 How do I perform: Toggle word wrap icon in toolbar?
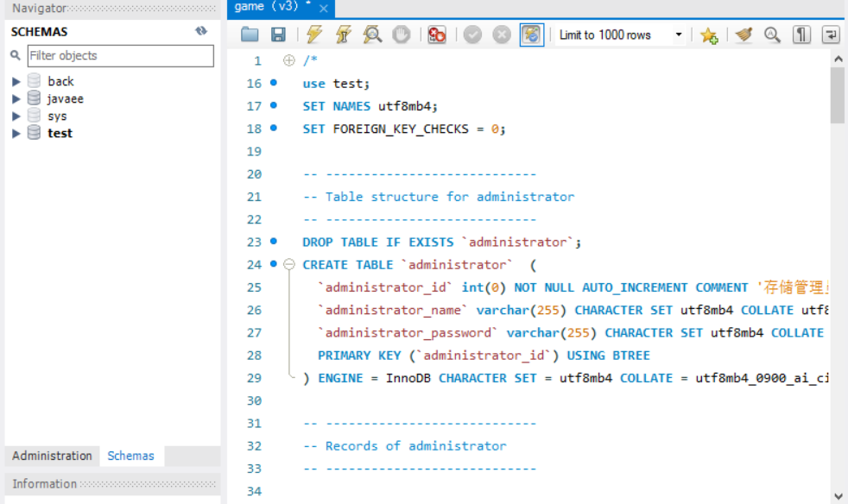click(x=831, y=35)
